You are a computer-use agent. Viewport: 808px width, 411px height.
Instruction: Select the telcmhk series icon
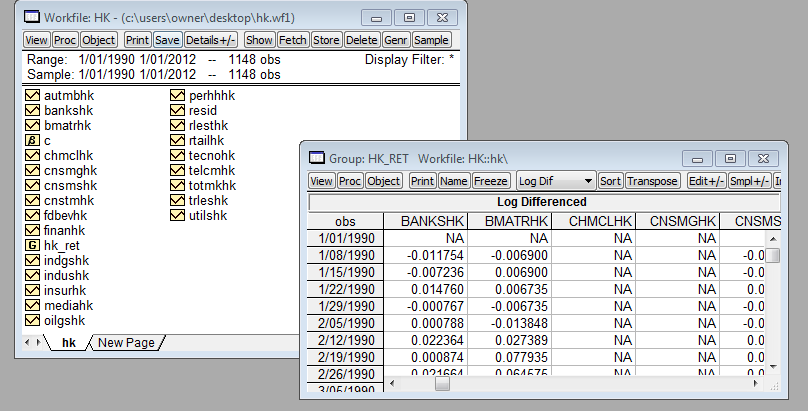177,170
